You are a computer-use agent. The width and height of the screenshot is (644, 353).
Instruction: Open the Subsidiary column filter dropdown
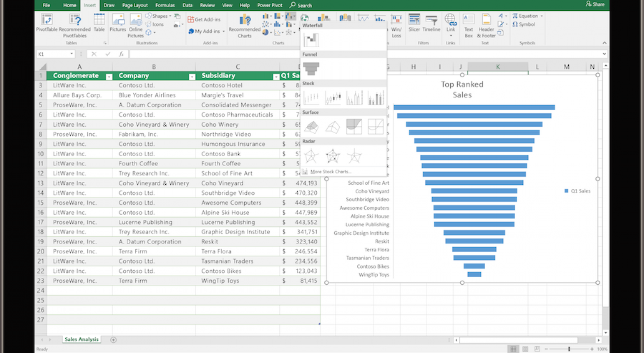[x=276, y=77]
